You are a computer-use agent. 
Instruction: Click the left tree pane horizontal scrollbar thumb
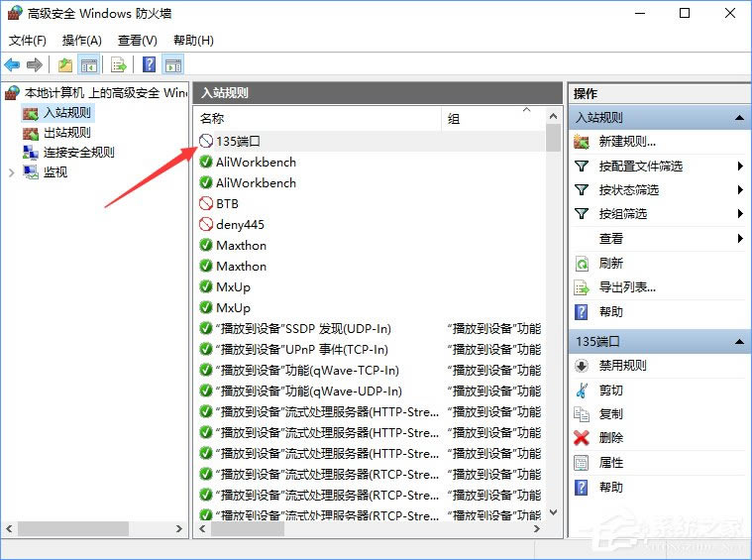point(73,529)
